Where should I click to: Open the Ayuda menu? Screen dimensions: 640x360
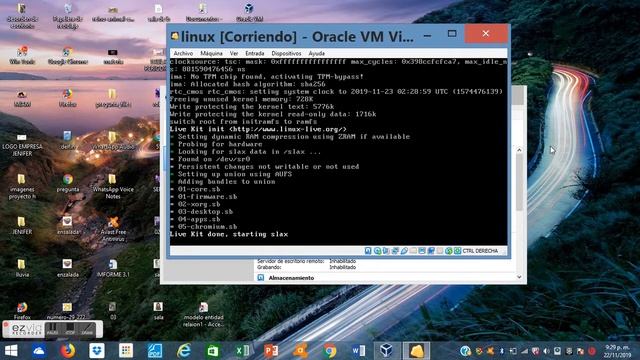(316, 53)
